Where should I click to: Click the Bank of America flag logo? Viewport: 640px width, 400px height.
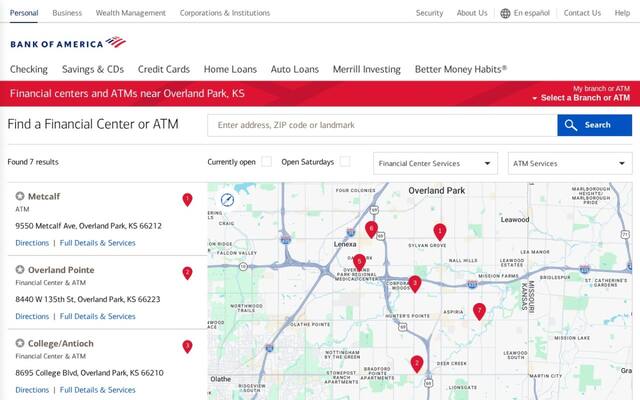click(x=116, y=42)
